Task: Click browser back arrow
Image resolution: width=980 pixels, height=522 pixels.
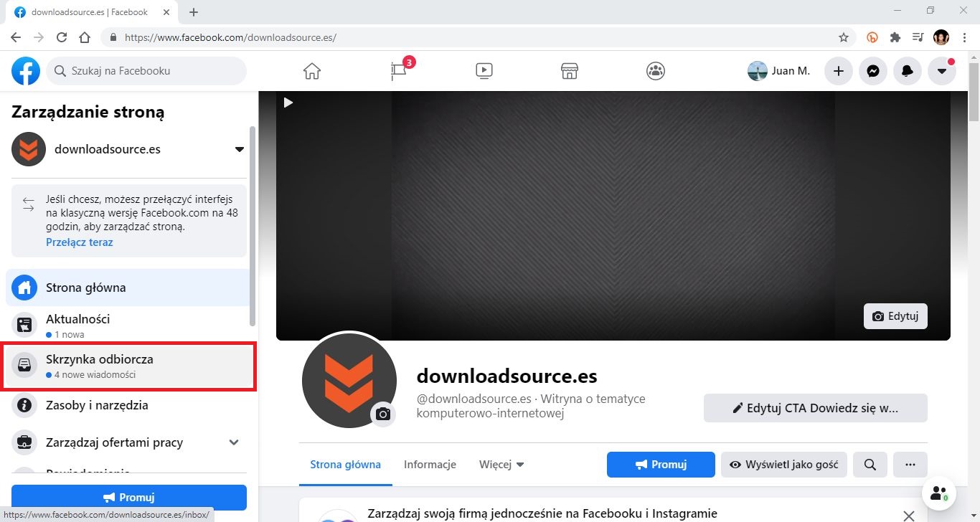Action: pyautogui.click(x=16, y=37)
